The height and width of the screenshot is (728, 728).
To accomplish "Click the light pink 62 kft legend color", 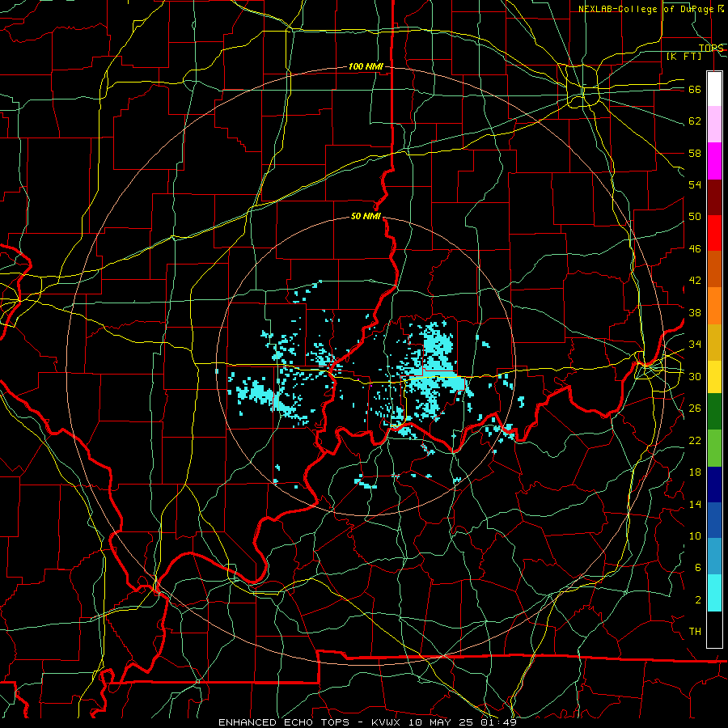I will [x=714, y=125].
